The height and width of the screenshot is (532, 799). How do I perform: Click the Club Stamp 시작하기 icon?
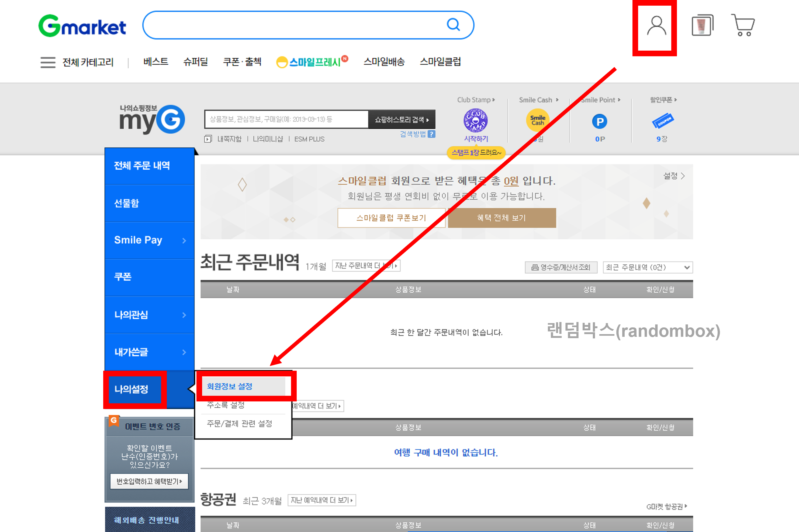(475, 121)
